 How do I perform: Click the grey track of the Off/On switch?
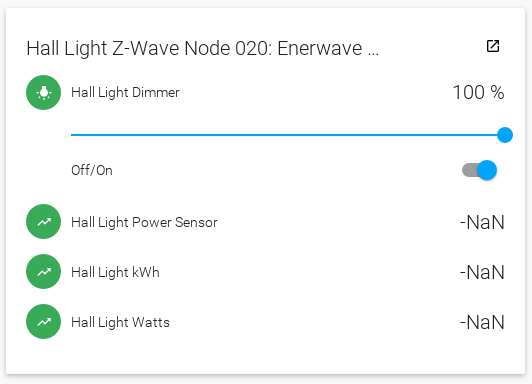click(470, 170)
